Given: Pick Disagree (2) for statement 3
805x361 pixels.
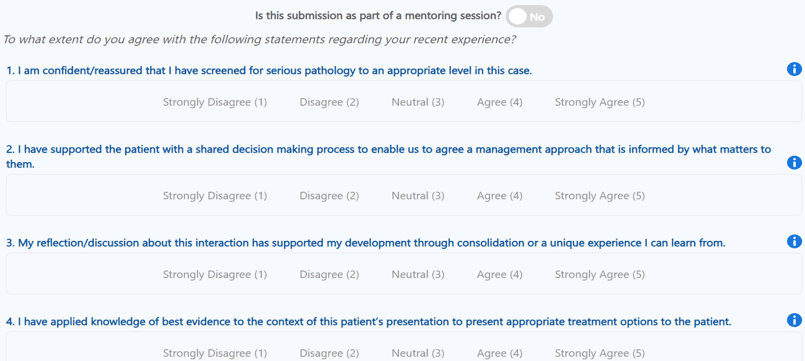Looking at the screenshot, I should click(329, 275).
